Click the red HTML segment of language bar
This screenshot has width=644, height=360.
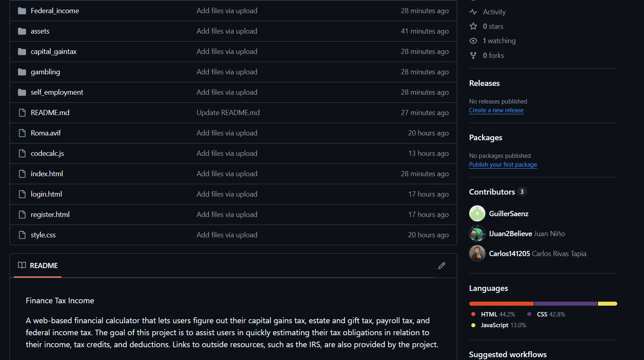[x=501, y=304]
